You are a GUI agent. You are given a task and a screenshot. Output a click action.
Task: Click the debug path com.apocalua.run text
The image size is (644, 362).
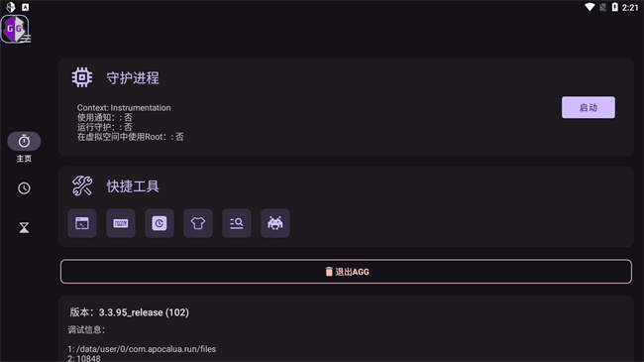pyautogui.click(x=142, y=349)
